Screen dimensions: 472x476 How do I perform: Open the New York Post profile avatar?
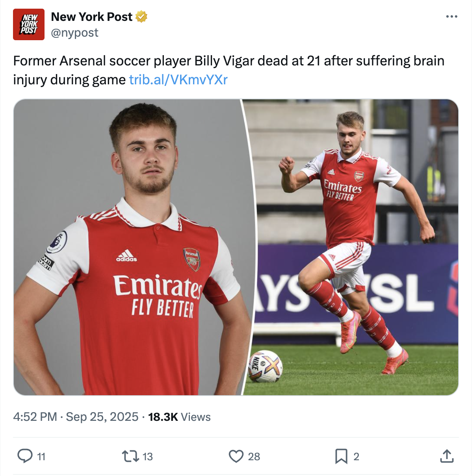pos(29,24)
